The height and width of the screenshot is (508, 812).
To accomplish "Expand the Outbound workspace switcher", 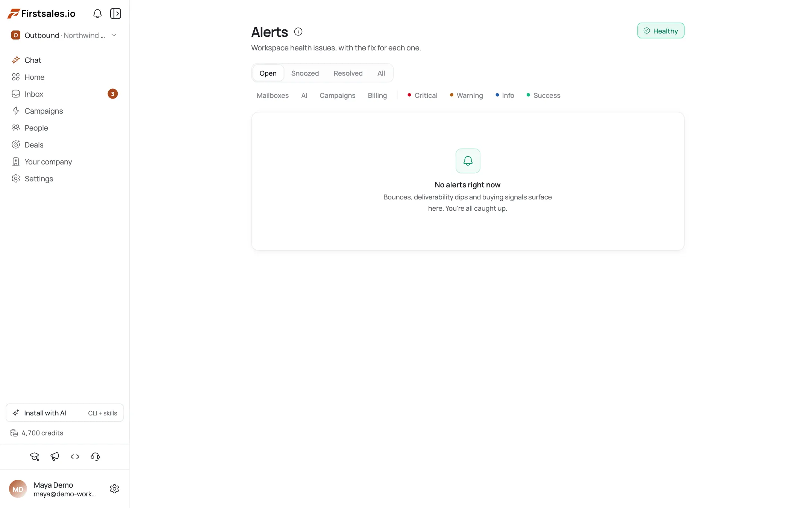I will tap(65, 35).
